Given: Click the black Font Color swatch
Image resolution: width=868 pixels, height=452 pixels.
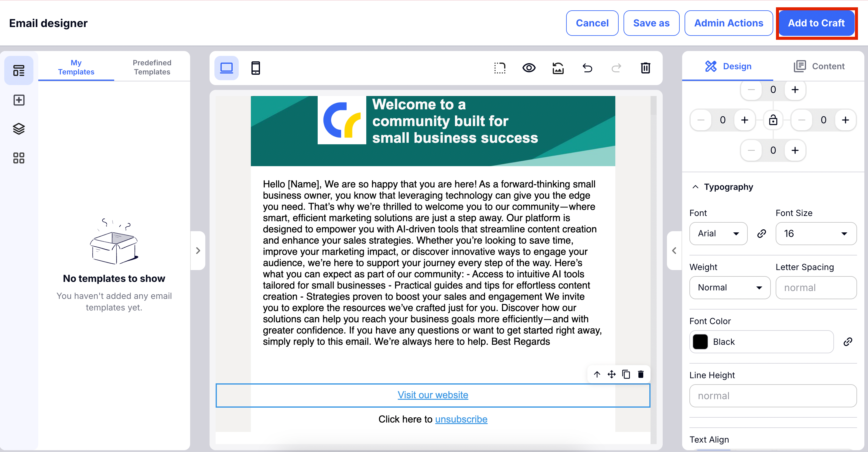Looking at the screenshot, I should pyautogui.click(x=700, y=341).
